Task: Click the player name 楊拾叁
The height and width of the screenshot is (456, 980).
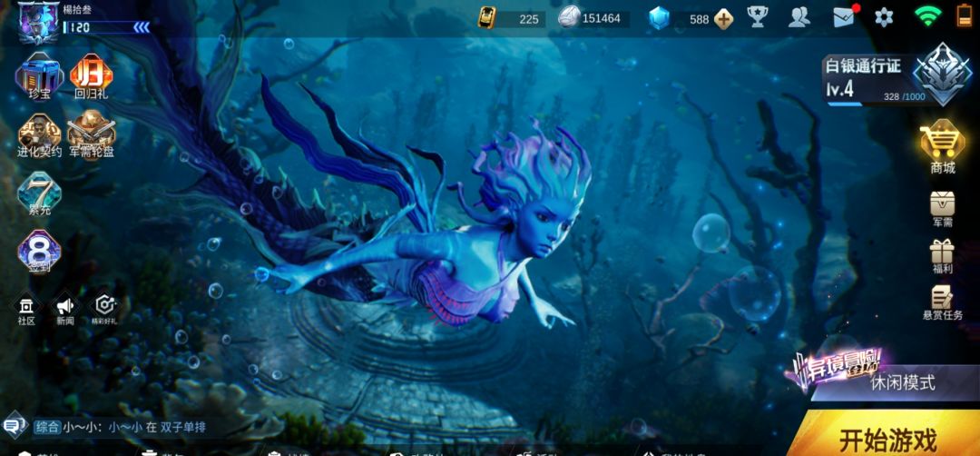Action: click(x=77, y=10)
